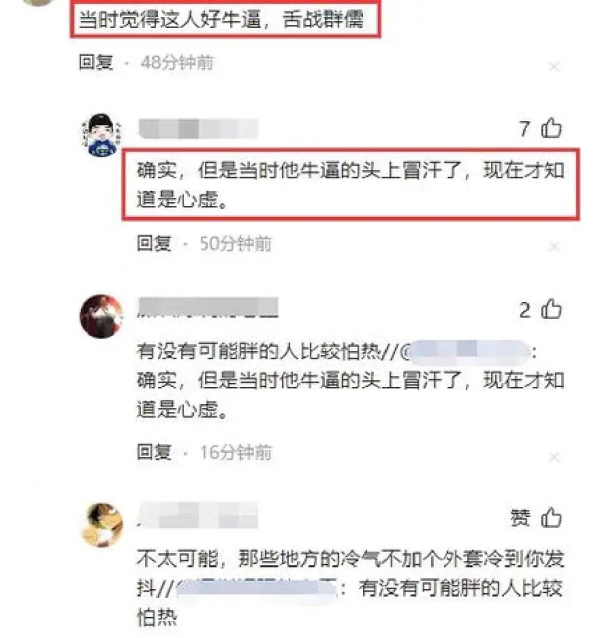This screenshot has height=638, width=600.
Task: Reply to the 50分钟前 comment
Action: click(x=154, y=243)
